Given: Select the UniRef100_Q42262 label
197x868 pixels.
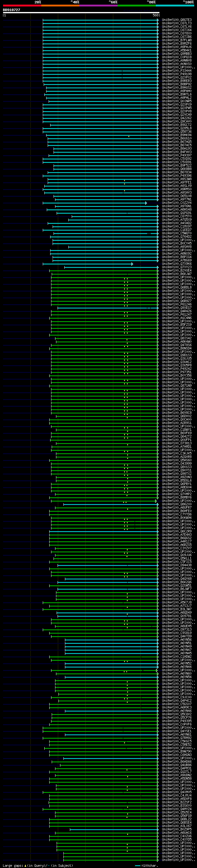Looking at the screenshot, I should coord(177,118).
